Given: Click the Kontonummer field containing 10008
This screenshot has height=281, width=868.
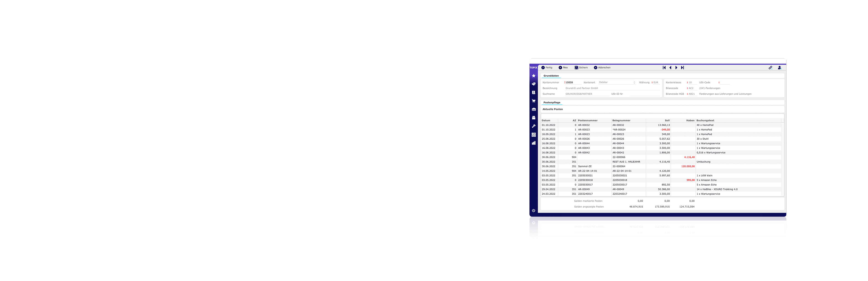Looking at the screenshot, I should [x=573, y=82].
